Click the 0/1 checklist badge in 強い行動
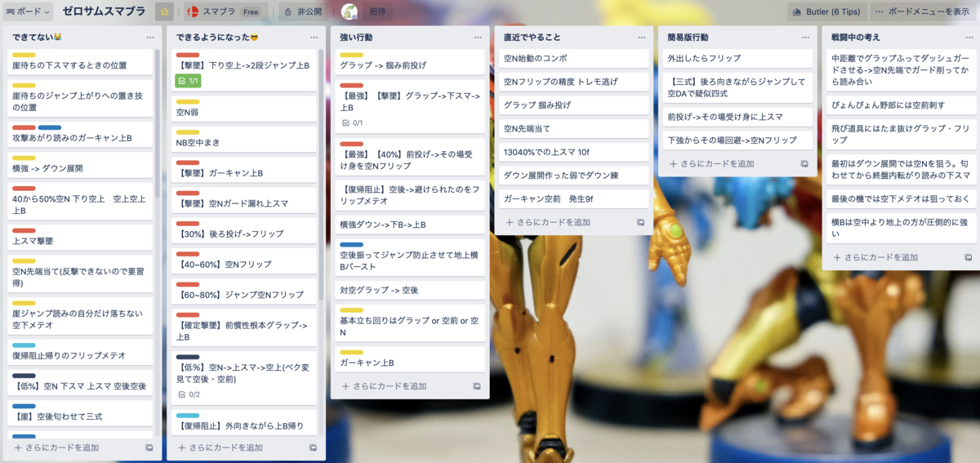The width and height of the screenshot is (980, 463). click(352, 122)
